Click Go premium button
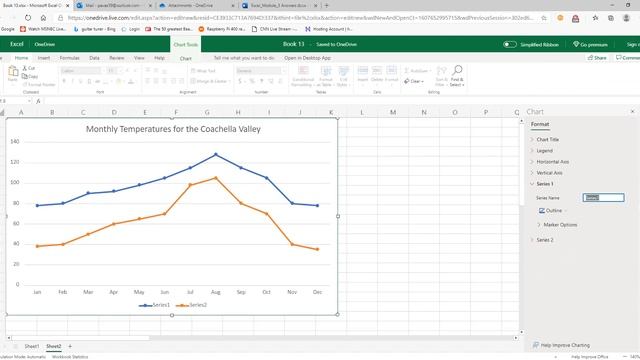This screenshot has width=640, height=360. pos(590,44)
